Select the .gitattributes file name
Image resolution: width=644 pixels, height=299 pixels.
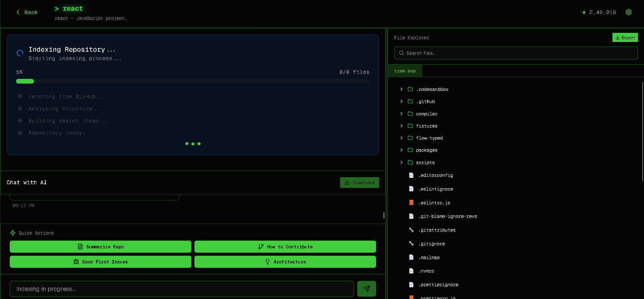(x=437, y=230)
